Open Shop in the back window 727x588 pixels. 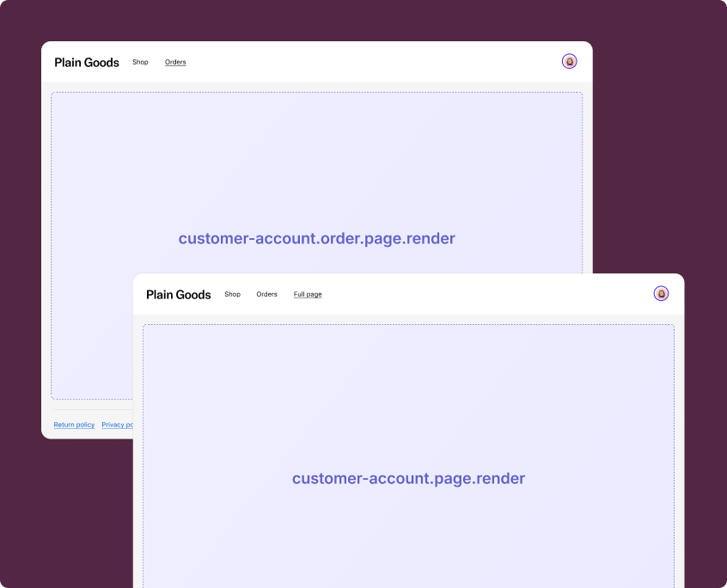pyautogui.click(x=140, y=62)
